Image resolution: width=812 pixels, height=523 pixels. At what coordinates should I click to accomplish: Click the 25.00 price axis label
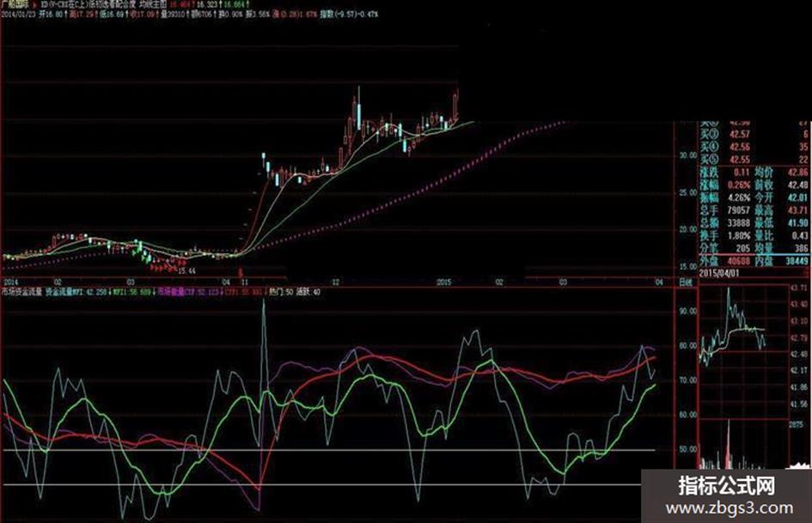point(687,192)
